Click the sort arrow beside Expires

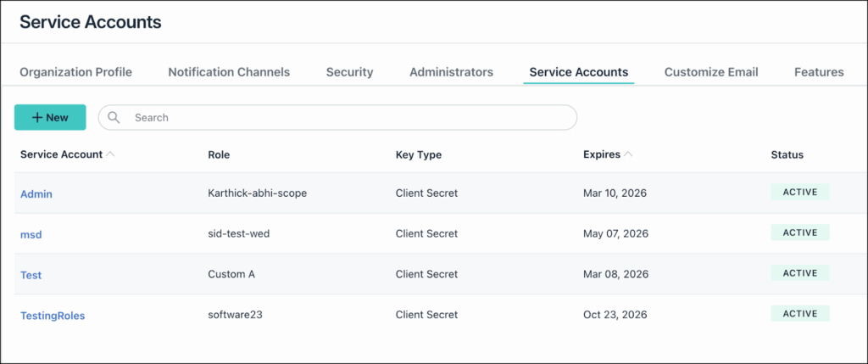click(x=628, y=154)
